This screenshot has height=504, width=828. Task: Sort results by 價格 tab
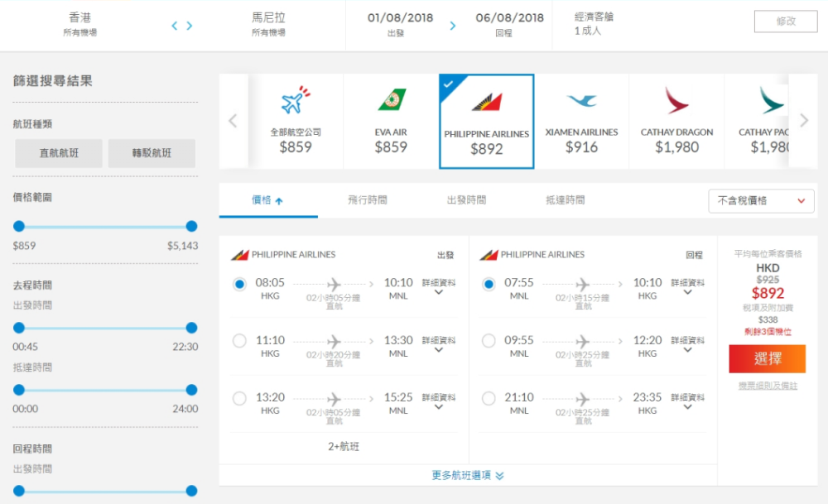pyautogui.click(x=268, y=200)
